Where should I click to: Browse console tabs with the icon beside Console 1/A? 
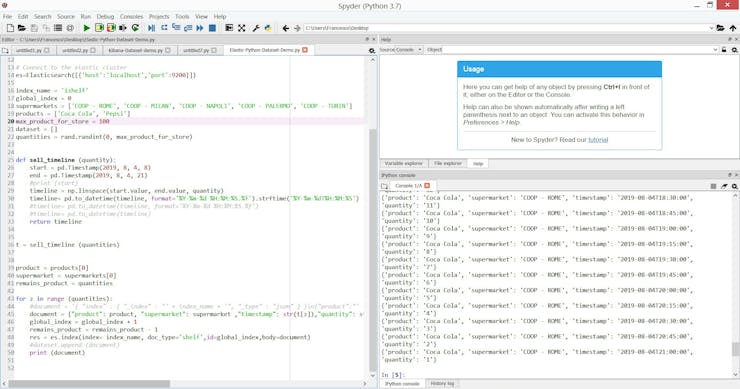point(384,186)
